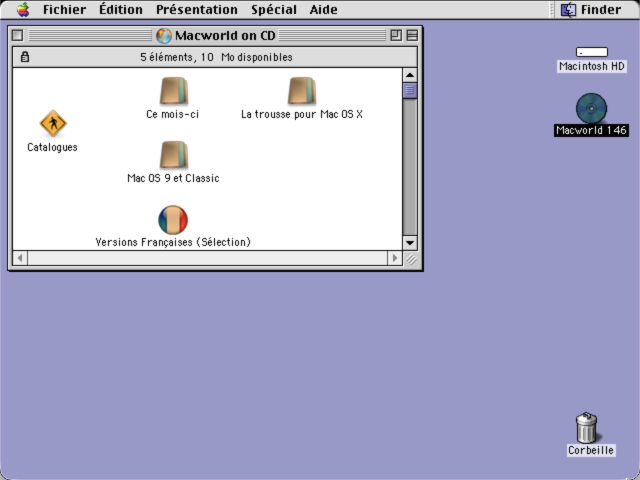Open the Présentation menu
The width and height of the screenshot is (640, 480).
(197, 9)
